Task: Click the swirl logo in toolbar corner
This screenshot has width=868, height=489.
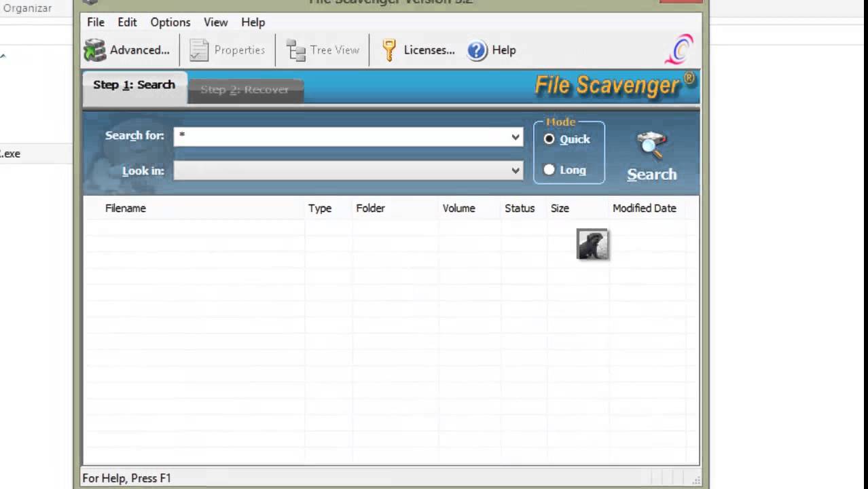Action: (679, 50)
